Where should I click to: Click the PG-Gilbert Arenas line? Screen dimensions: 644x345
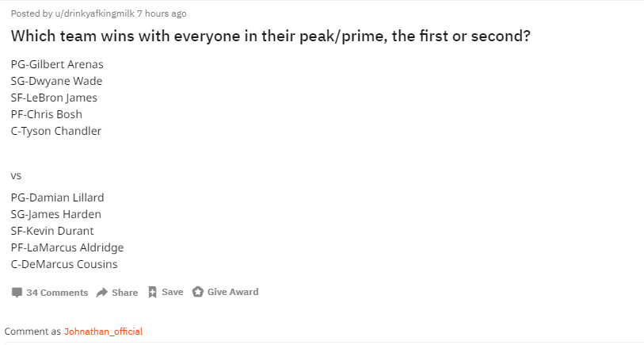tap(57, 64)
